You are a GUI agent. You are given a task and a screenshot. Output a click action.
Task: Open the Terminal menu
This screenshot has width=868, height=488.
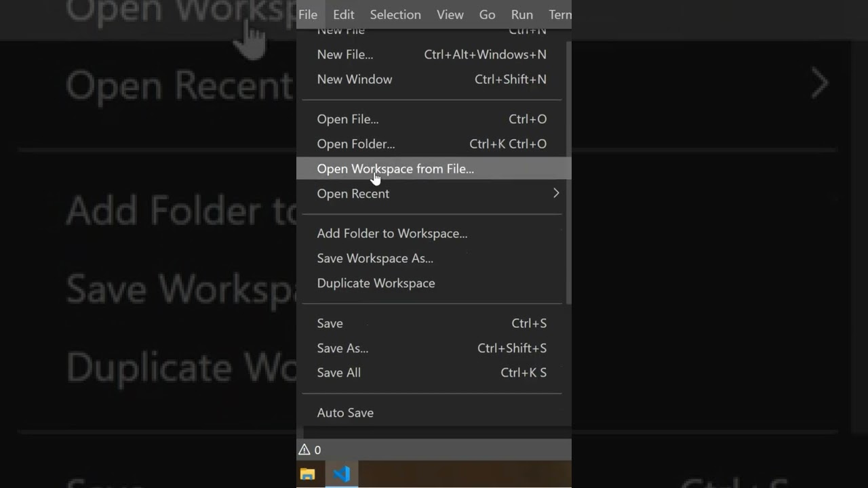click(x=559, y=14)
